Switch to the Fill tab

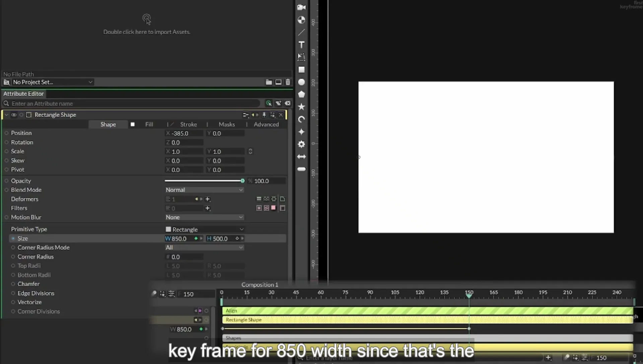point(149,124)
